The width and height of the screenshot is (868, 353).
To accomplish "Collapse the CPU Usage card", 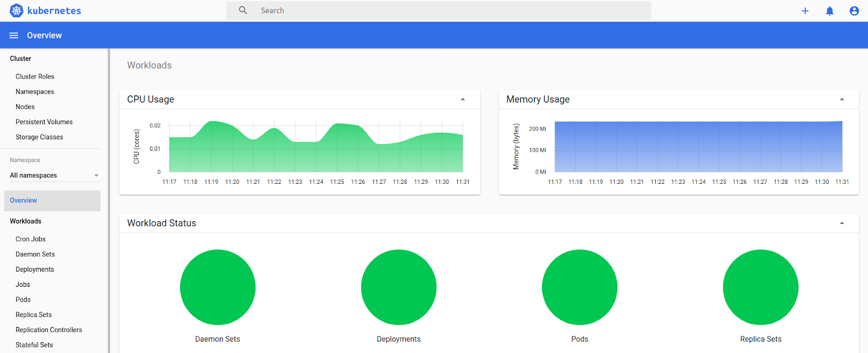I will tap(463, 99).
